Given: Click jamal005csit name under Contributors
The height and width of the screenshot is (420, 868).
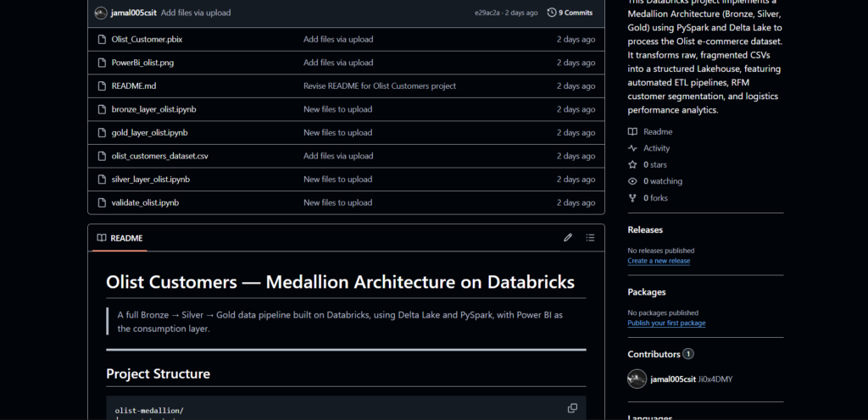Looking at the screenshot, I should point(673,379).
